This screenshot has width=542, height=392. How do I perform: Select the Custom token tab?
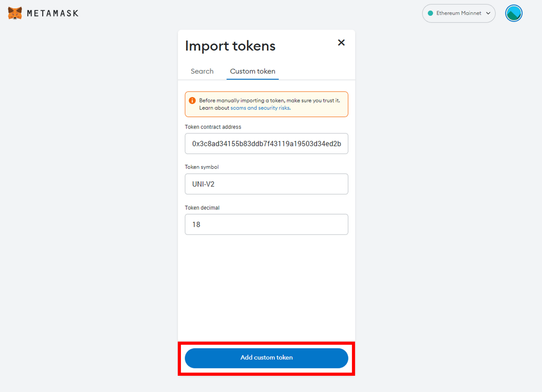(253, 71)
